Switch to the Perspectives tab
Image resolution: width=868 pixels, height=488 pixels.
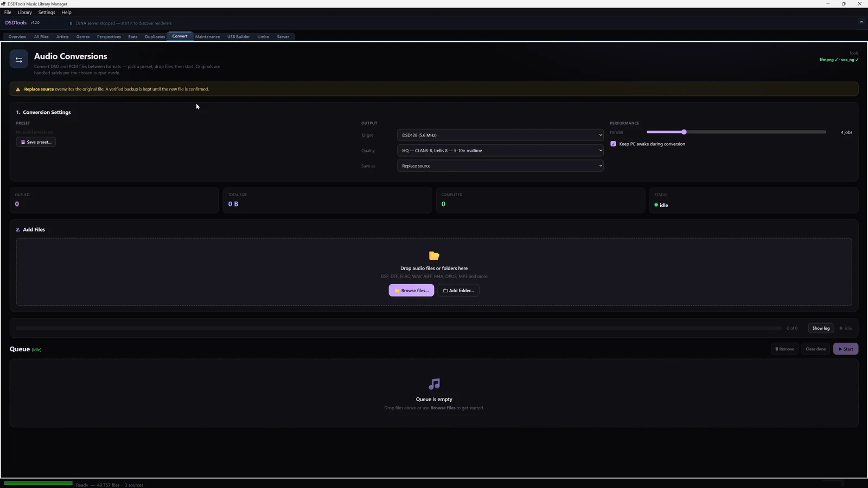coord(109,37)
